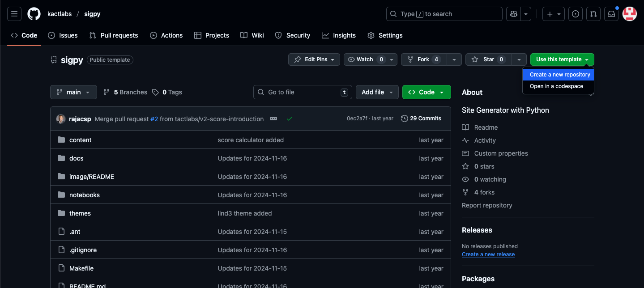This screenshot has height=288, width=644.
Task: Click the GitHub logo home icon
Action: tap(34, 14)
